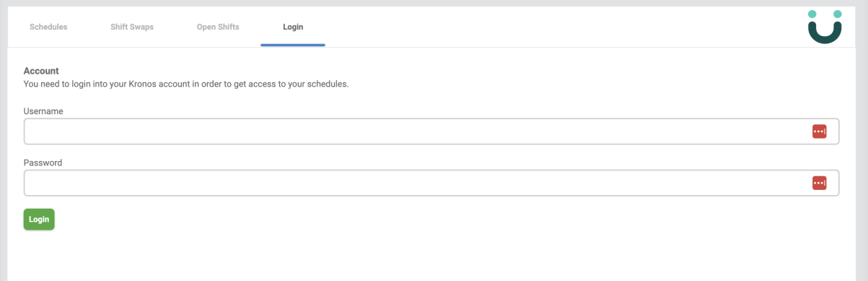
Task: Click the Kronos account instruction text
Action: 186,84
